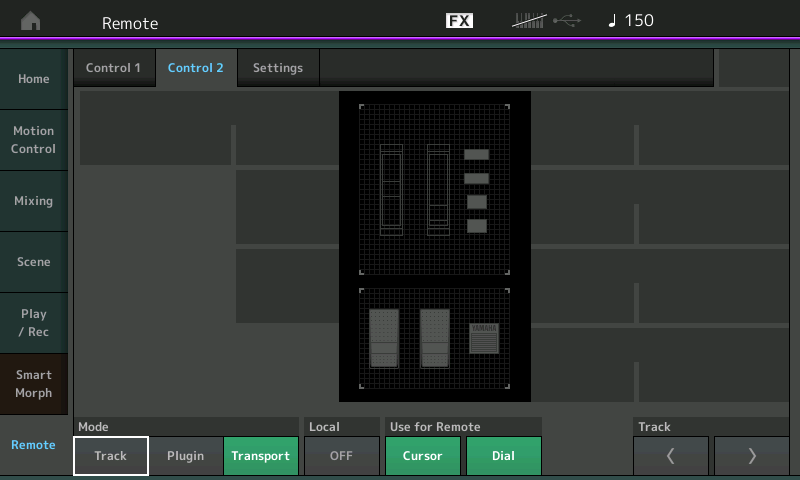Switch to the Control 1 tab
The height and width of the screenshot is (480, 800).
[113, 68]
